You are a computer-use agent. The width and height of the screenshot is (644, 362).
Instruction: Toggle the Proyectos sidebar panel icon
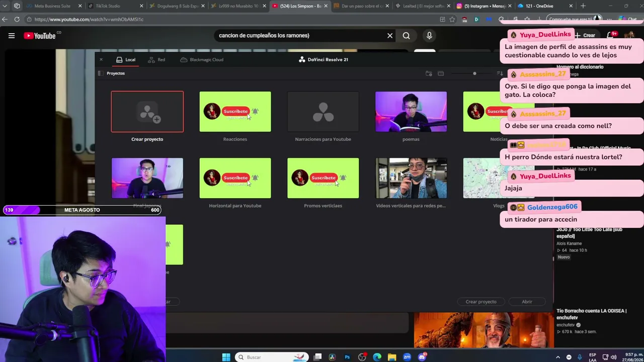pyautogui.click(x=100, y=73)
